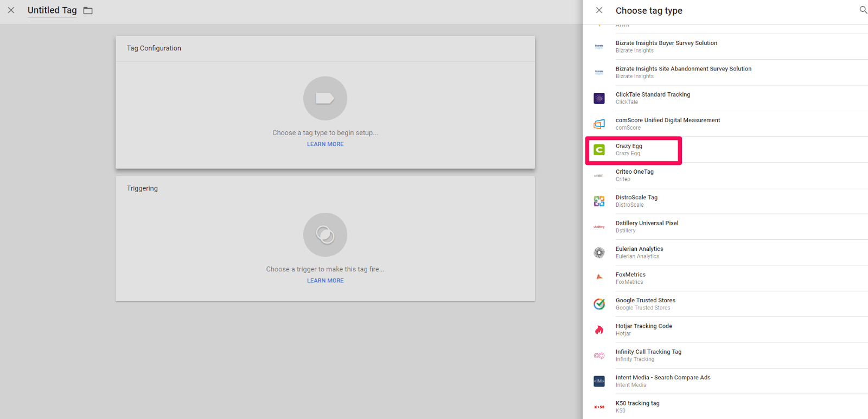Click 'Choose a tag type to begin setup...' text
868x419 pixels.
pyautogui.click(x=325, y=133)
